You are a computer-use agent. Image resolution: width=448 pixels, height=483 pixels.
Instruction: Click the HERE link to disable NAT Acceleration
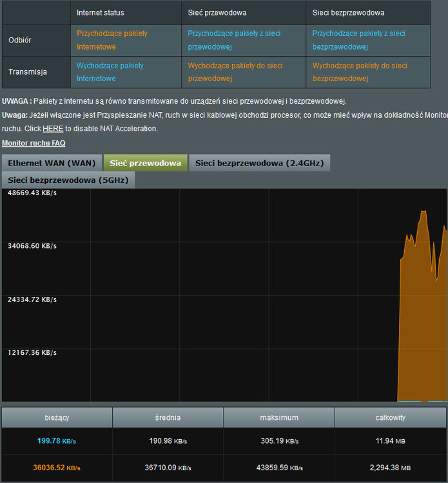53,128
